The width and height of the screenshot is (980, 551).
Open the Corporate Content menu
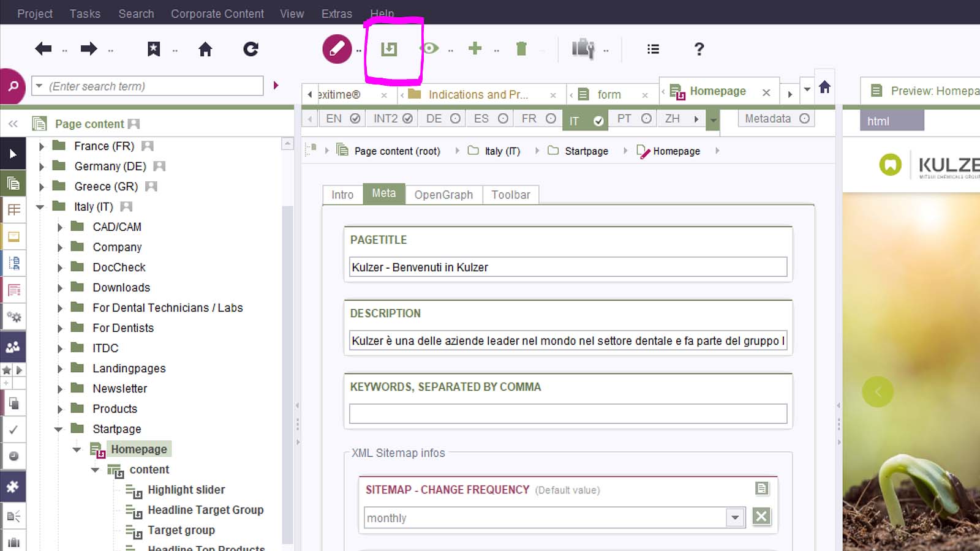(217, 13)
